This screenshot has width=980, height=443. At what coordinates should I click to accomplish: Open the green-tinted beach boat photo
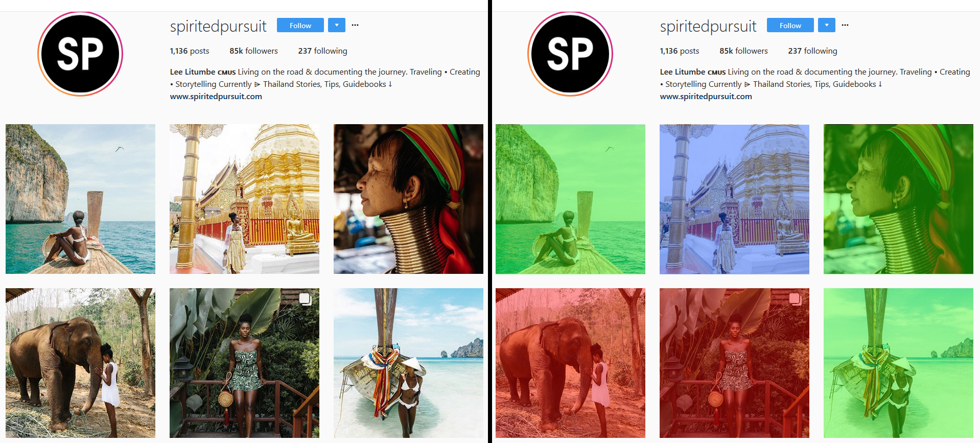(898, 363)
